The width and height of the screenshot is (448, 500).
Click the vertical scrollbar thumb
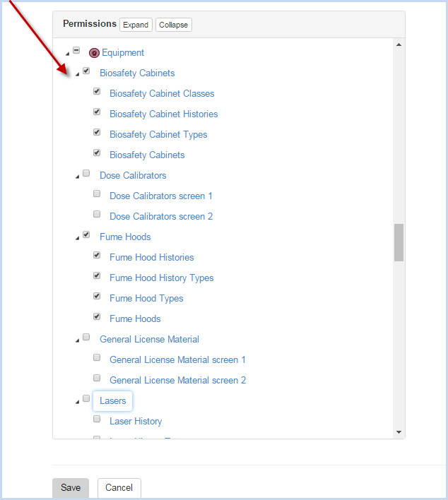click(399, 242)
